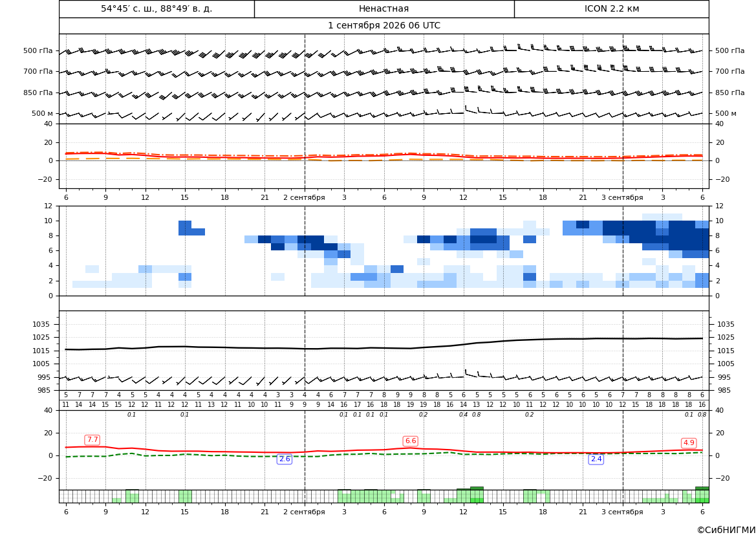Click the dark blue cloud block at 10 km
Viewport: 756px width, 535px height.
coord(583,224)
